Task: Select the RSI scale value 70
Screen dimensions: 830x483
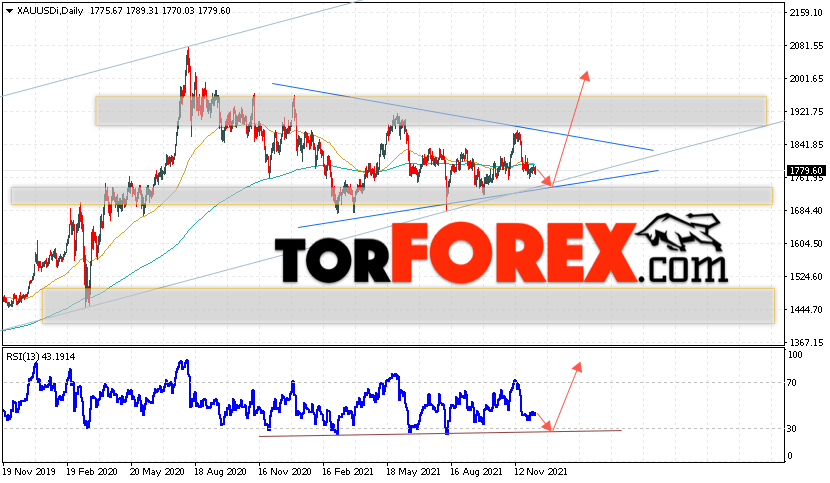Action: (792, 382)
